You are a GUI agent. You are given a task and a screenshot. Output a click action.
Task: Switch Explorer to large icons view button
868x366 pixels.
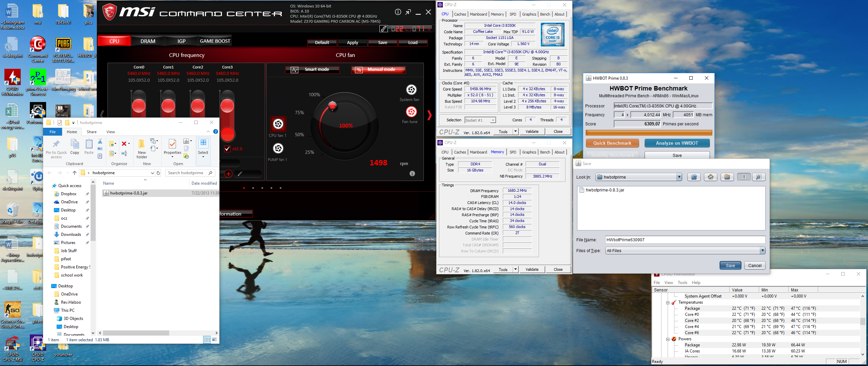(214, 340)
